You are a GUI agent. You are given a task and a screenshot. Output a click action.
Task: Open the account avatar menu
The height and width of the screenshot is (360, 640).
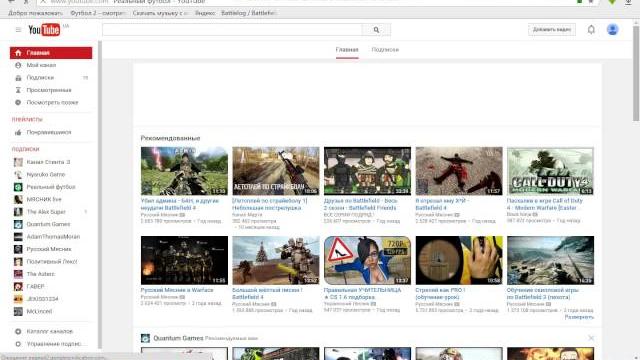pyautogui.click(x=612, y=29)
